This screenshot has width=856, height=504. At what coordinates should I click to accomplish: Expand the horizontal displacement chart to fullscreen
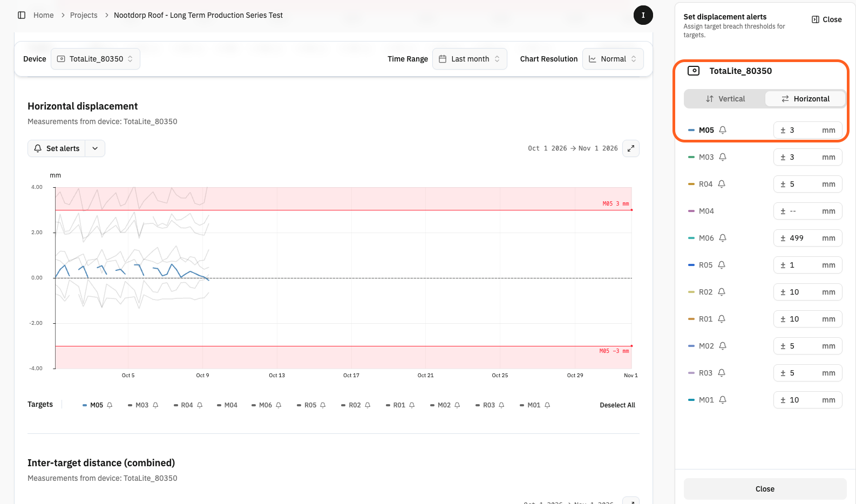point(630,148)
